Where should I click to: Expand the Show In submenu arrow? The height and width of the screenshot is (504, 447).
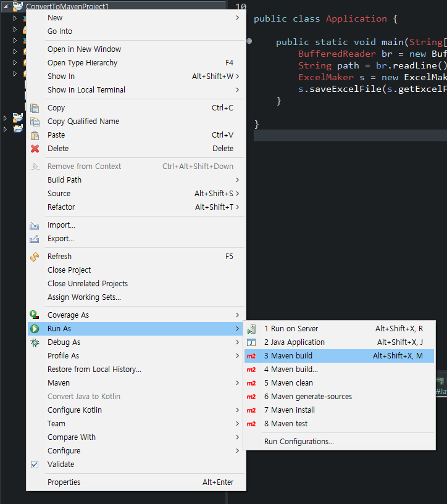coord(237,76)
